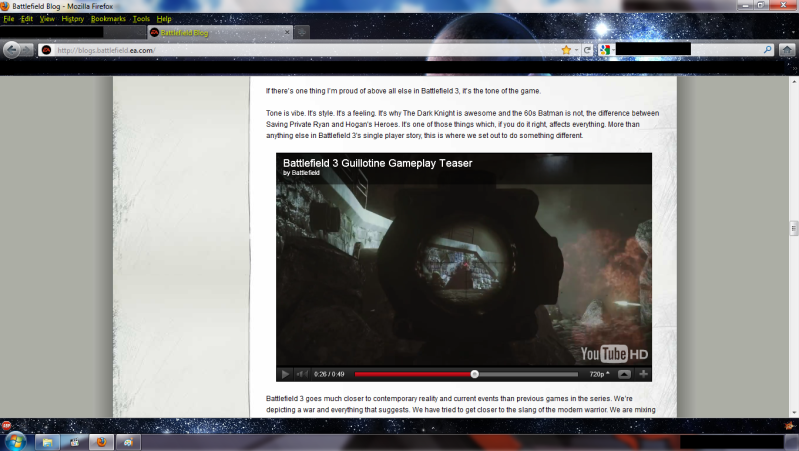Go forward with the forward arrow button
This screenshot has height=451, width=799.
click(26, 50)
